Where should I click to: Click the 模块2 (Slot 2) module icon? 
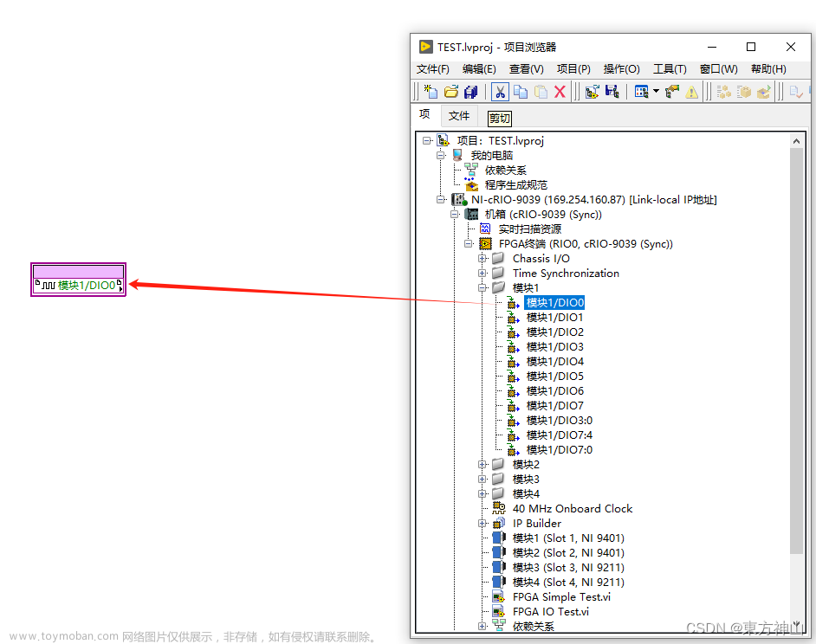(499, 552)
